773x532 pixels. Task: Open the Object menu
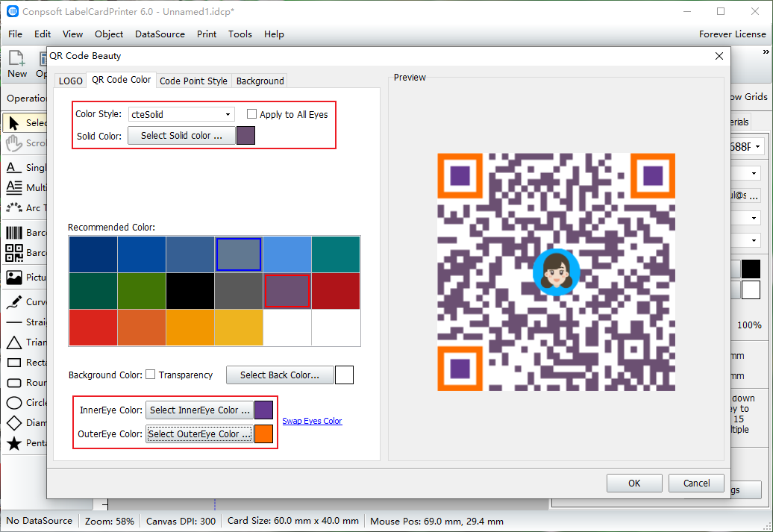(x=109, y=34)
